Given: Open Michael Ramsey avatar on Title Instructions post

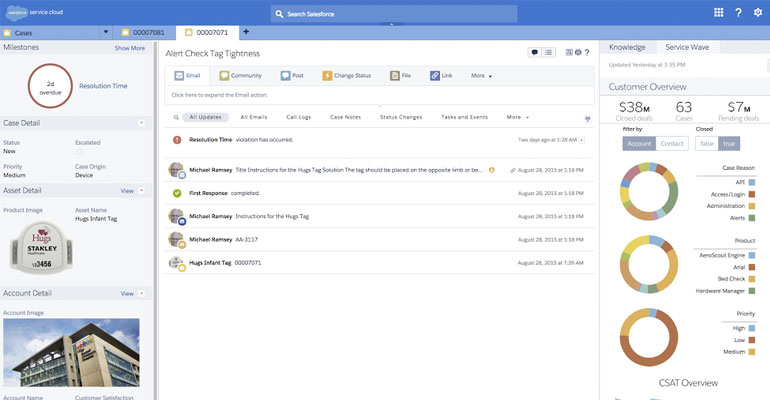Looking at the screenshot, I should point(176,170).
